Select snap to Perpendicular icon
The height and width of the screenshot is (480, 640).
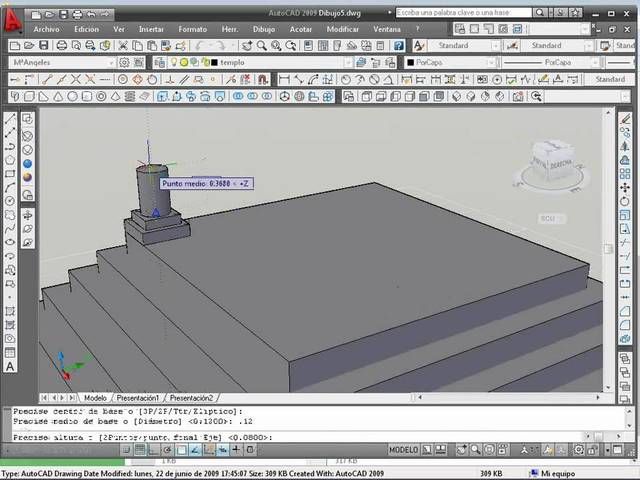170,79
